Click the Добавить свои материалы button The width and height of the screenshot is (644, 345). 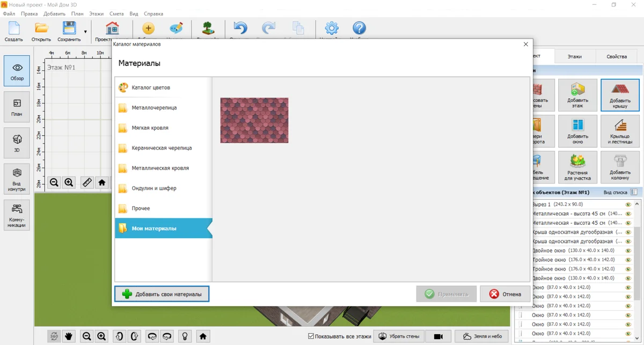click(x=162, y=294)
